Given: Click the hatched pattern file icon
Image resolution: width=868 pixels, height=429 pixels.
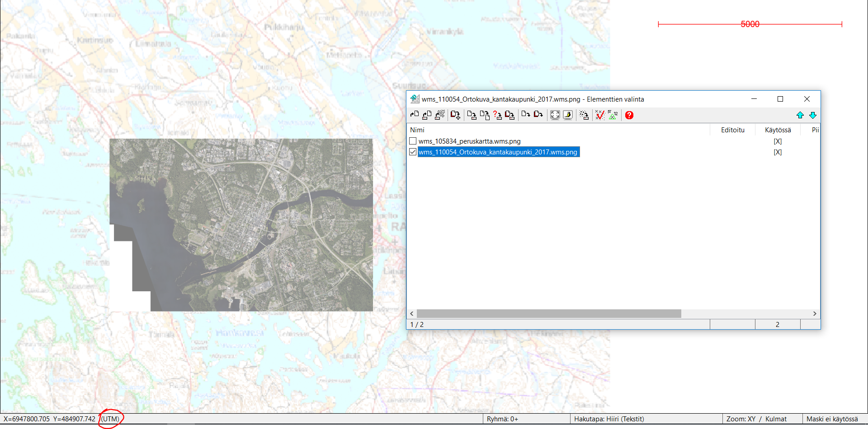Looking at the screenshot, I should 439,115.
